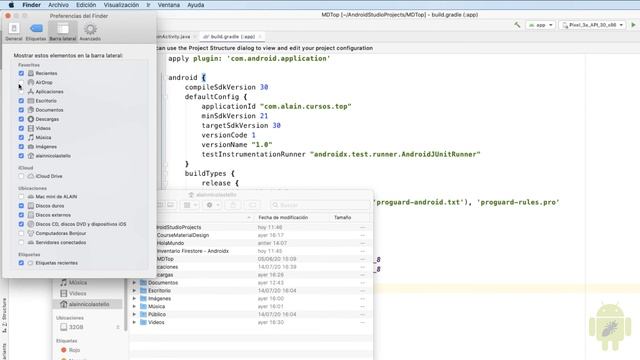This screenshot has height=360, width=640.
Task: Click the Finder edit tags icon
Action: [x=253, y=205]
